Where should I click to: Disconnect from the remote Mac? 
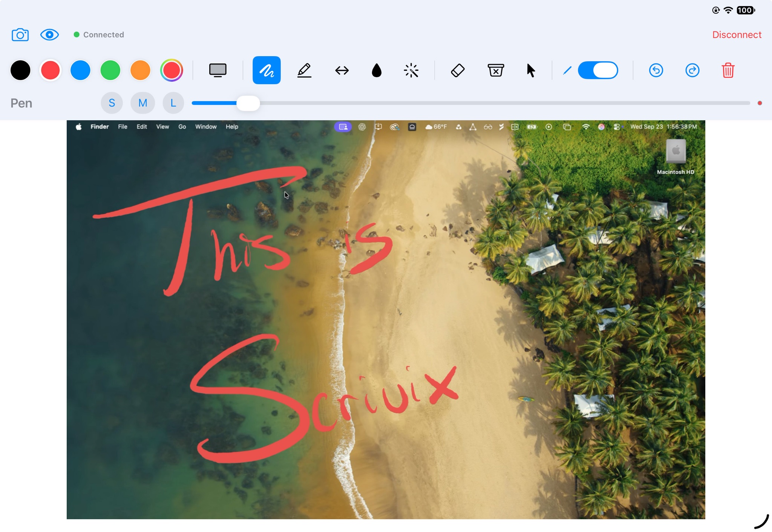pyautogui.click(x=737, y=35)
